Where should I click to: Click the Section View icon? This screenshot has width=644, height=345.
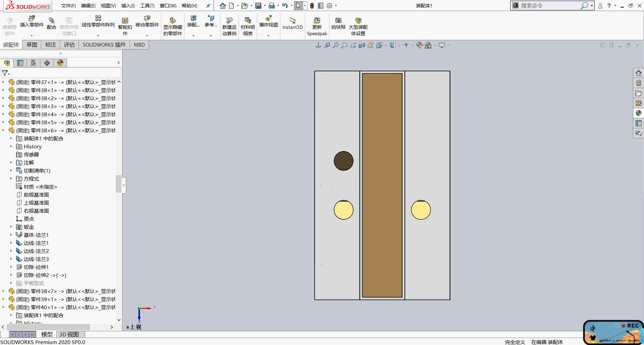click(x=362, y=45)
